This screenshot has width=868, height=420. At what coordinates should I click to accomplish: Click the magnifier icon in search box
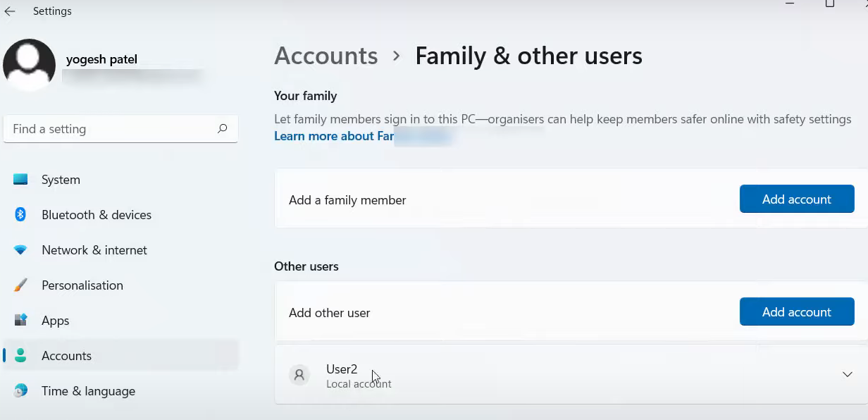pos(222,129)
